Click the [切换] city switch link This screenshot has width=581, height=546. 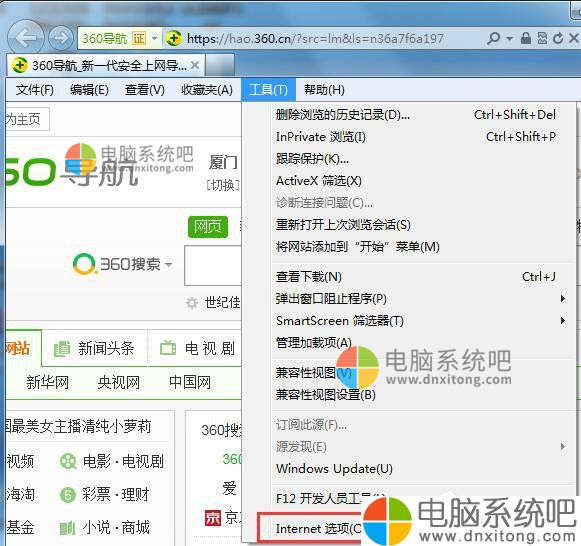click(x=223, y=185)
